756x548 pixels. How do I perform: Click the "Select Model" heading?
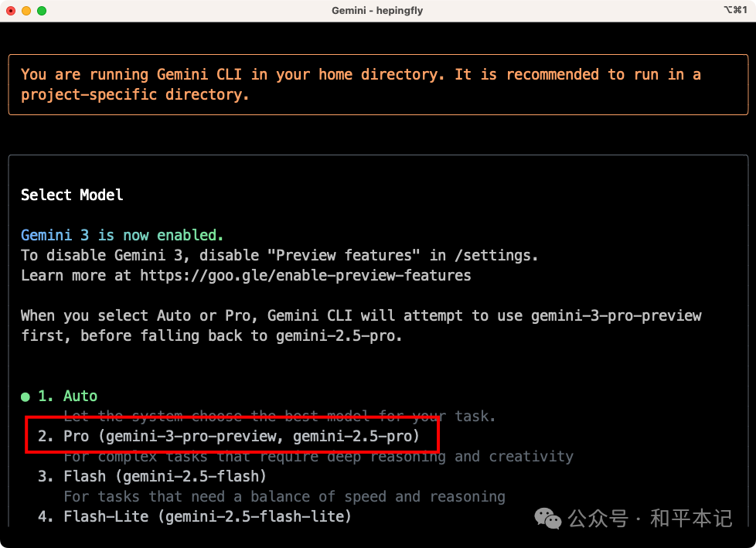72,195
